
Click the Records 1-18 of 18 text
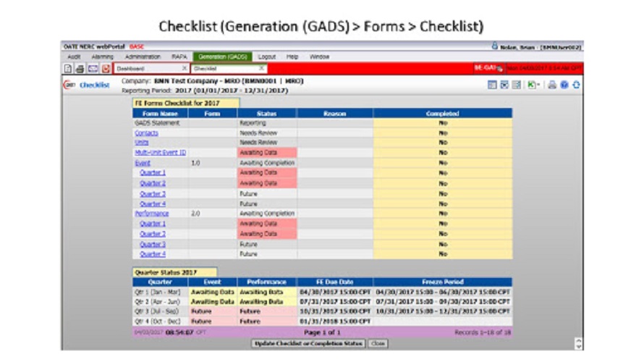(483, 332)
